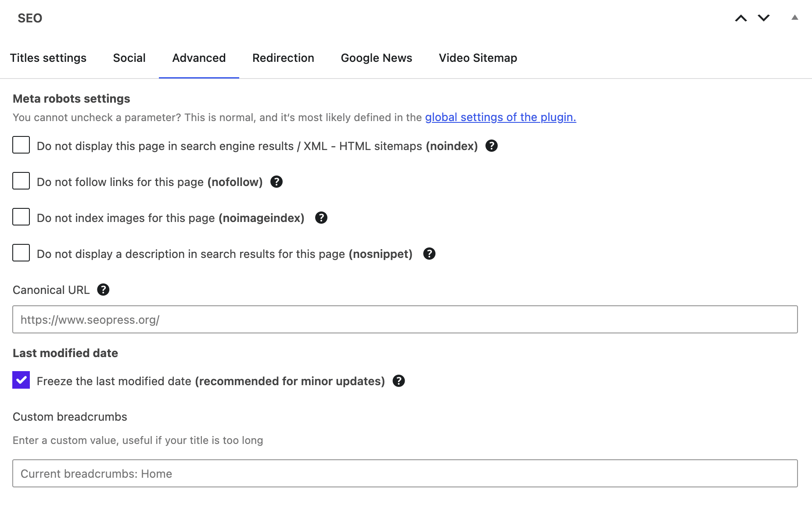This screenshot has width=812, height=508.
Task: Tick the noimageindex checkbox
Action: point(21,217)
